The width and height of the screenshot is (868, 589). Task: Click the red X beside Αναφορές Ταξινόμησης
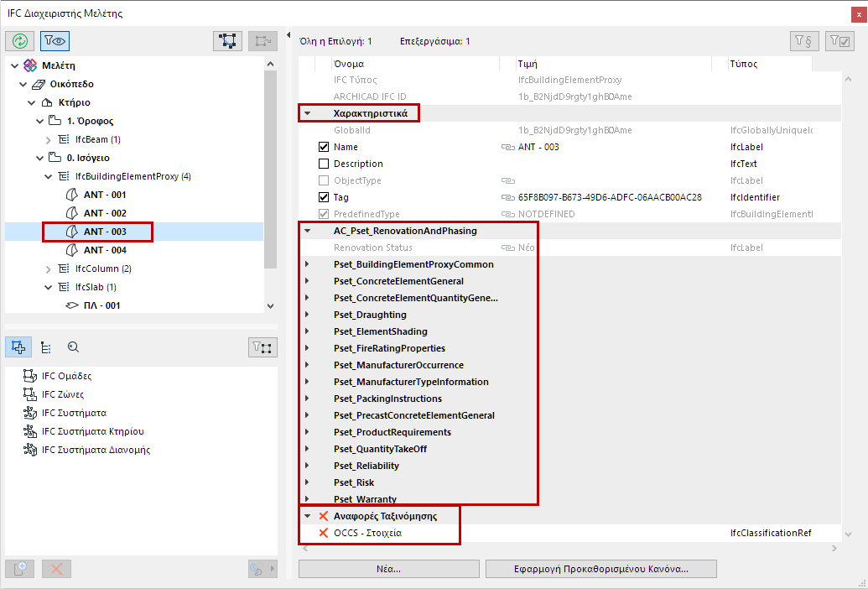coord(324,516)
